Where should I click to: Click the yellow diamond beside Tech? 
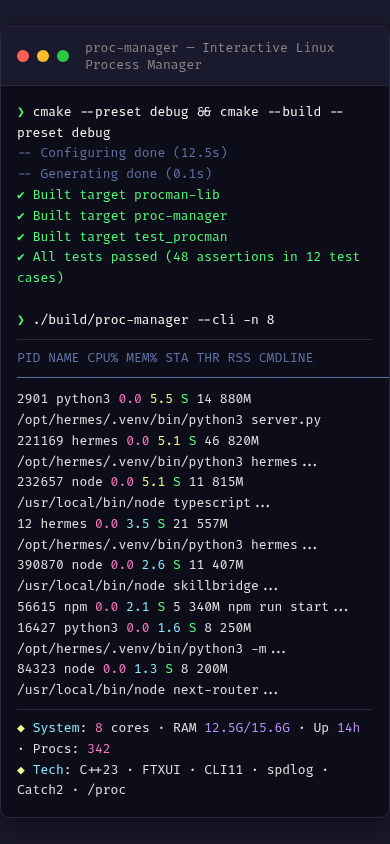coord(21,770)
